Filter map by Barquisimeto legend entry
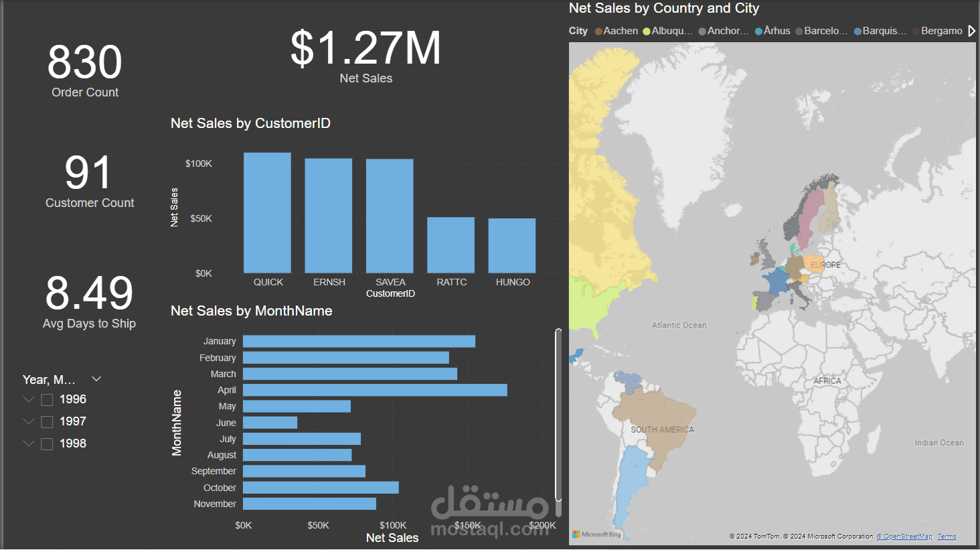Viewport: 980px width, 550px height. (x=880, y=31)
